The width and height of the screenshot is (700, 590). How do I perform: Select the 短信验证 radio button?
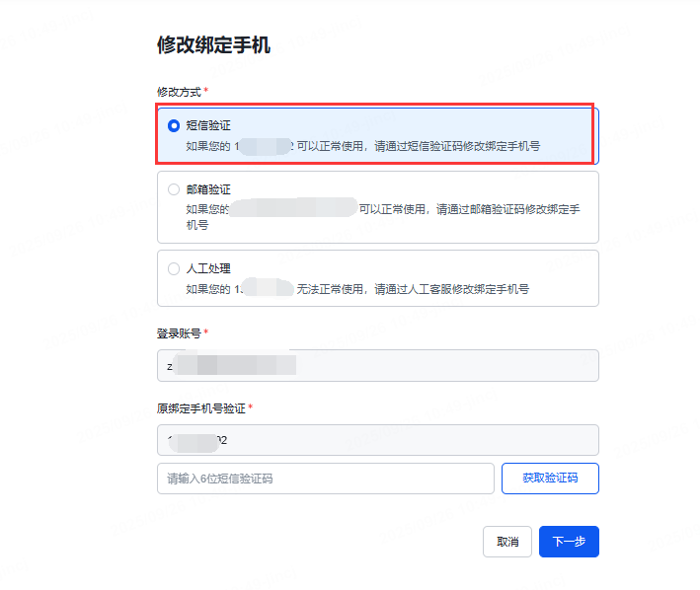[174, 125]
